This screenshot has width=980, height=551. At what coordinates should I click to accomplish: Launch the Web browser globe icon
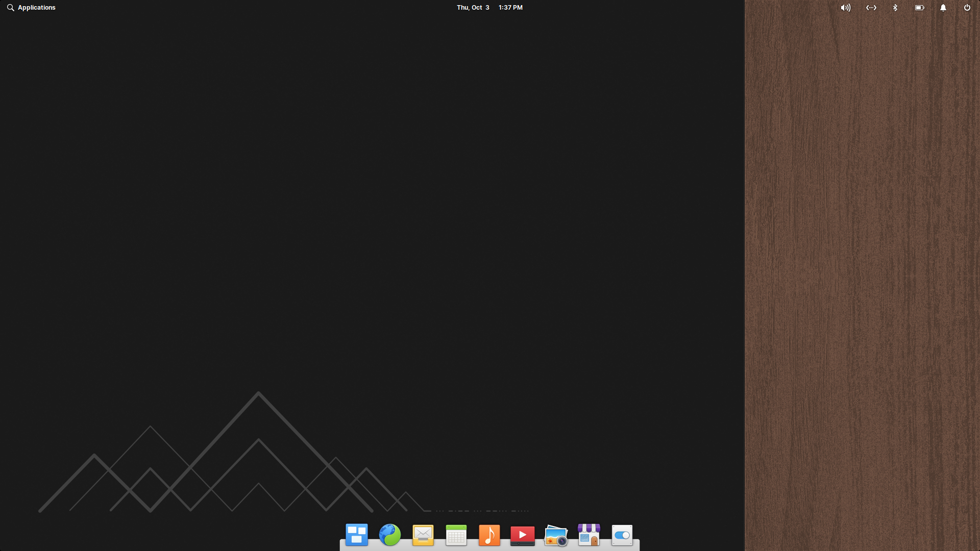pyautogui.click(x=390, y=535)
